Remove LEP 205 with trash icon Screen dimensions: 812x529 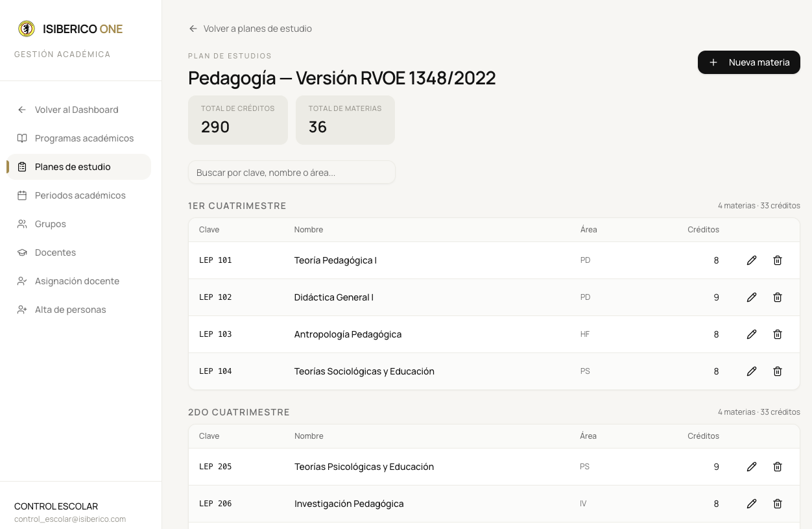778,467
